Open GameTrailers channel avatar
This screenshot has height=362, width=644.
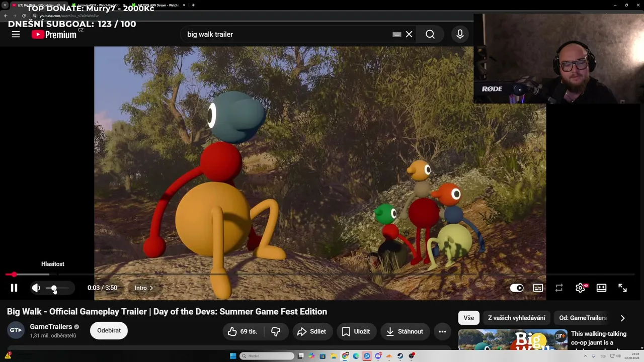[x=16, y=330]
